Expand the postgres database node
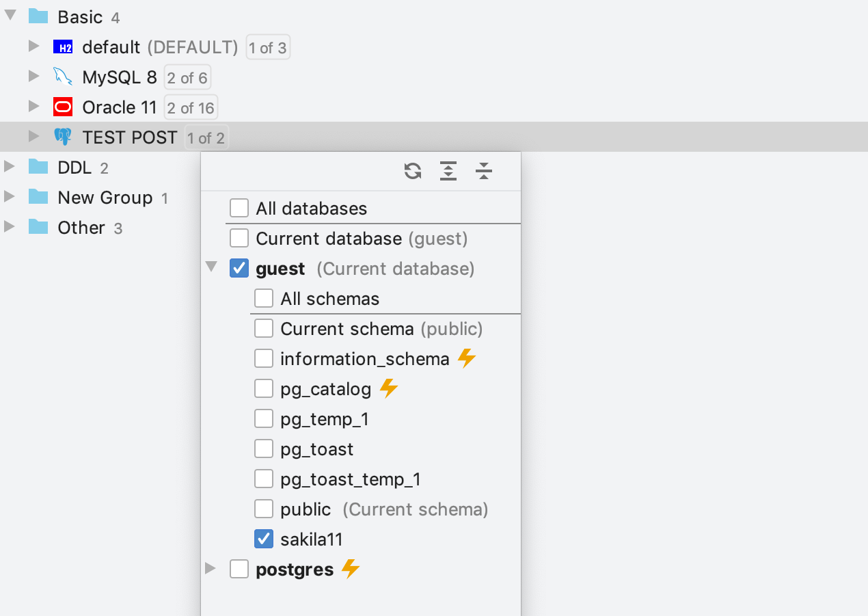868x616 pixels. click(211, 569)
